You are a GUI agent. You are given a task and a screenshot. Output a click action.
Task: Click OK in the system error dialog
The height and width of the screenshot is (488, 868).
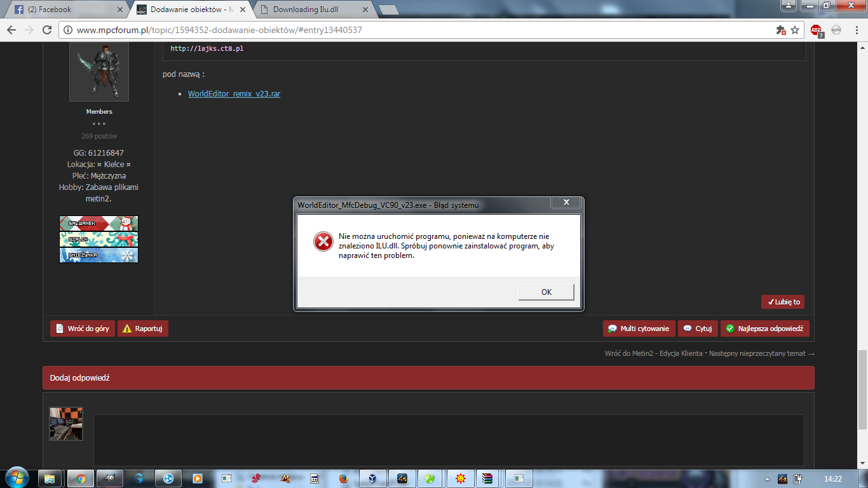(546, 292)
